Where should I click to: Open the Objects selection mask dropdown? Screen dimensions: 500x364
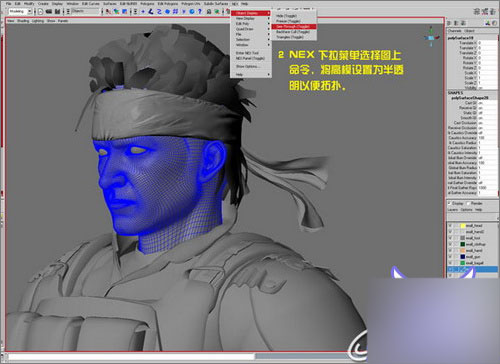(85, 11)
